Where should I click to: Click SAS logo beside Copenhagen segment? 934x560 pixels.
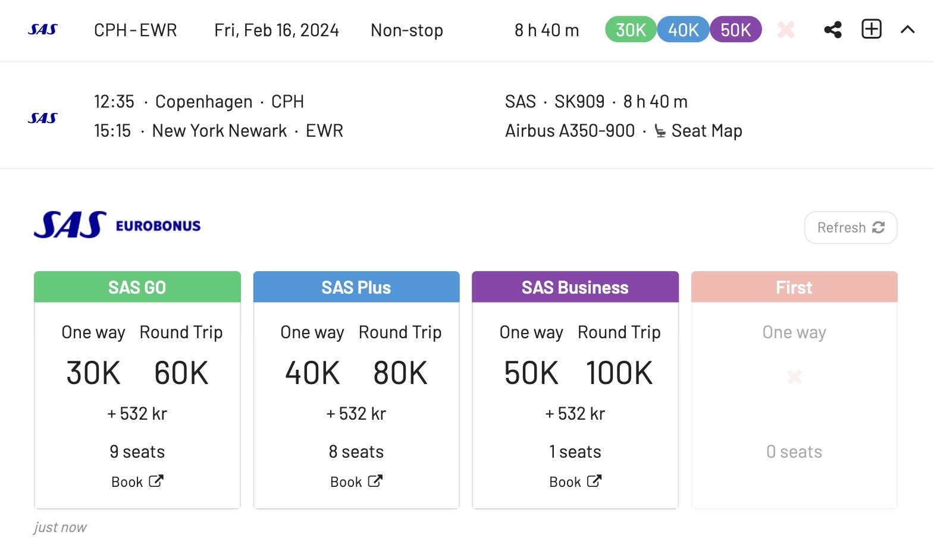[x=43, y=118]
